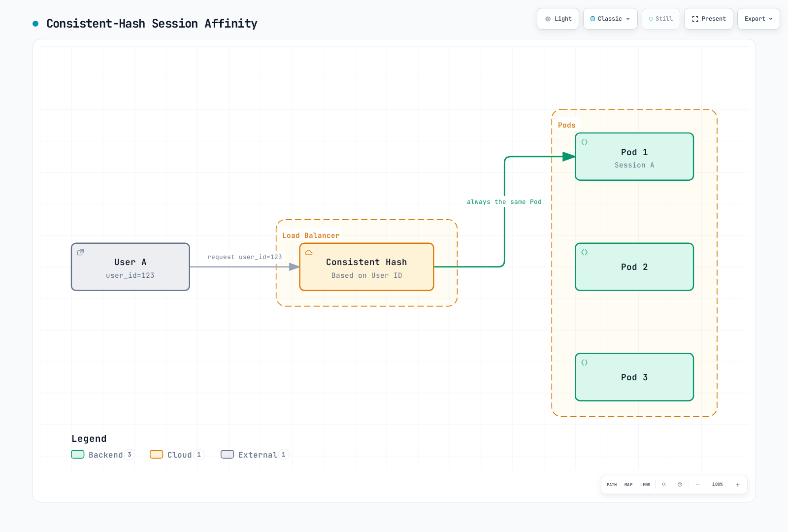788x532 pixels.
Task: Click the code icon on Pod 2
Action: 585,252
